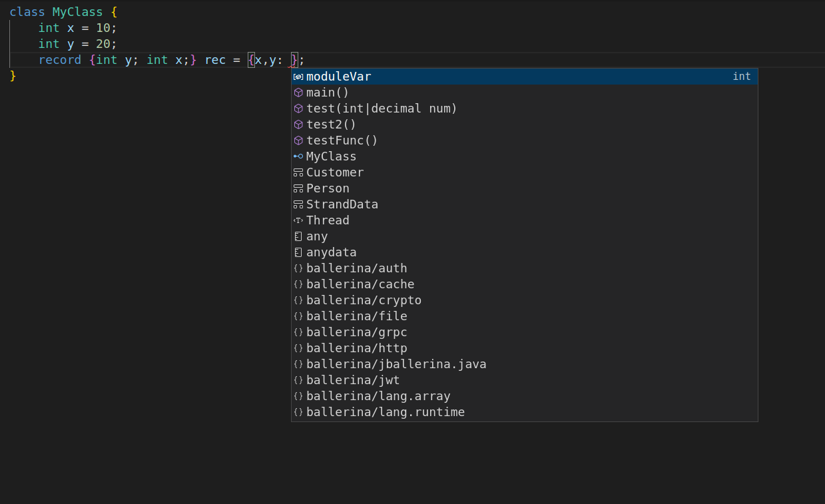Select test(int|decimal num) completion
825x504 pixels.
(x=525, y=109)
